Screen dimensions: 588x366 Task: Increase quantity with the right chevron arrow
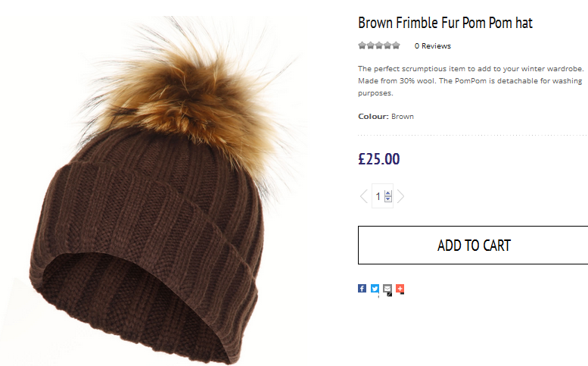pyautogui.click(x=400, y=196)
